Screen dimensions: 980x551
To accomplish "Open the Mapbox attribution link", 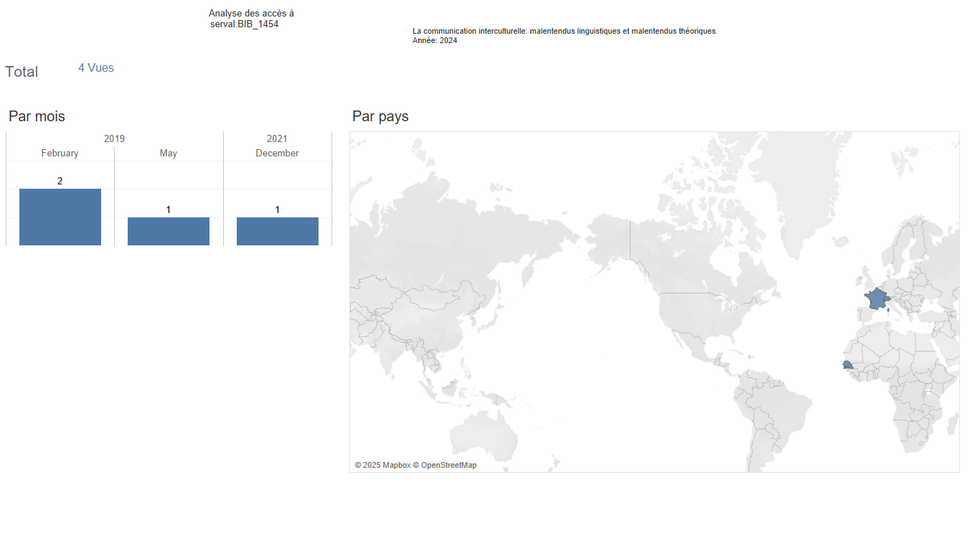I will [x=382, y=465].
